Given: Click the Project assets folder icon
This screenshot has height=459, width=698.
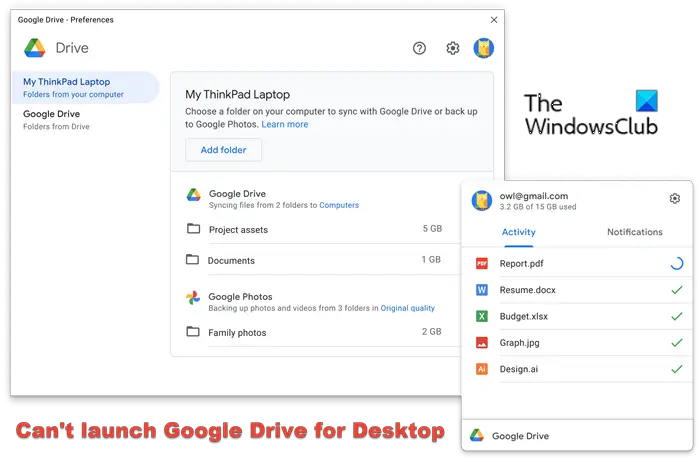Looking at the screenshot, I should [x=193, y=228].
